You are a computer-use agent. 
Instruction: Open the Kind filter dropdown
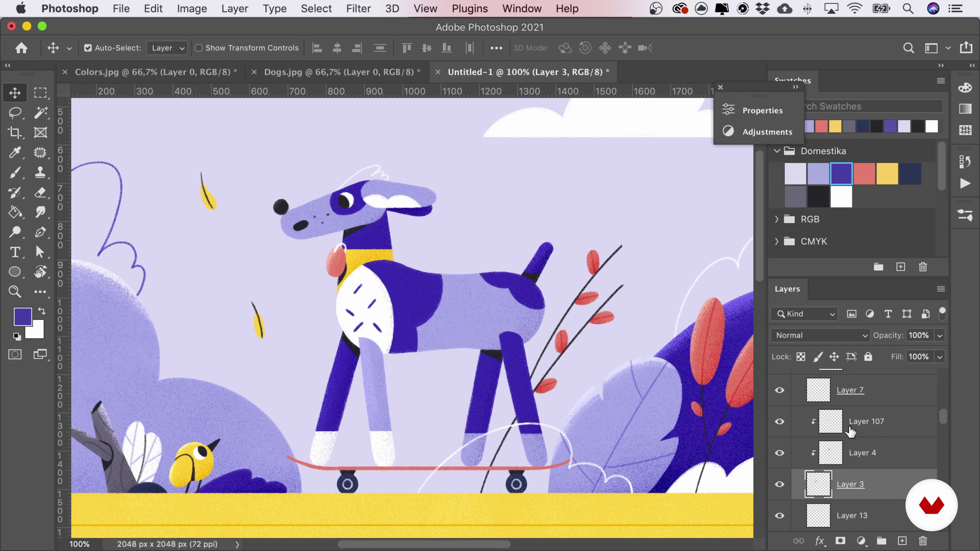pos(805,314)
